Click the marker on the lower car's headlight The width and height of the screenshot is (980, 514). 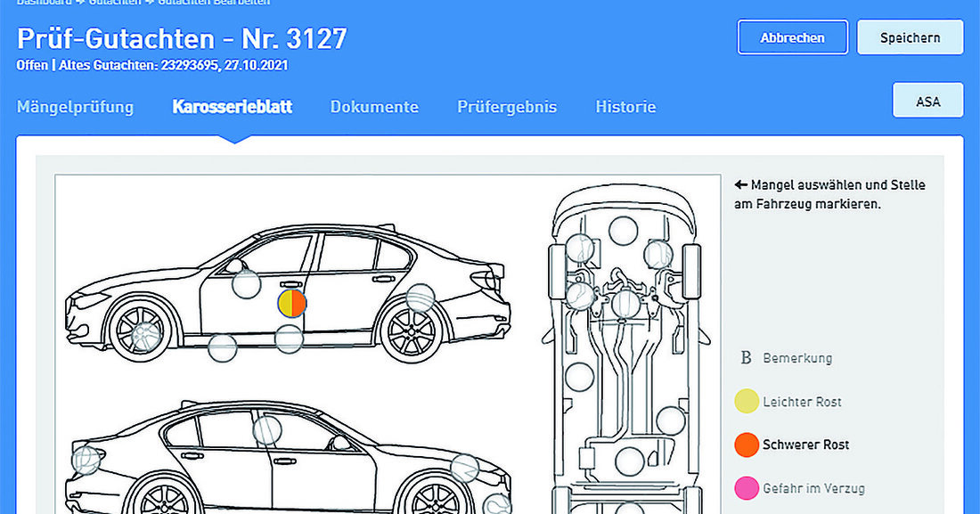pyautogui.click(x=86, y=460)
